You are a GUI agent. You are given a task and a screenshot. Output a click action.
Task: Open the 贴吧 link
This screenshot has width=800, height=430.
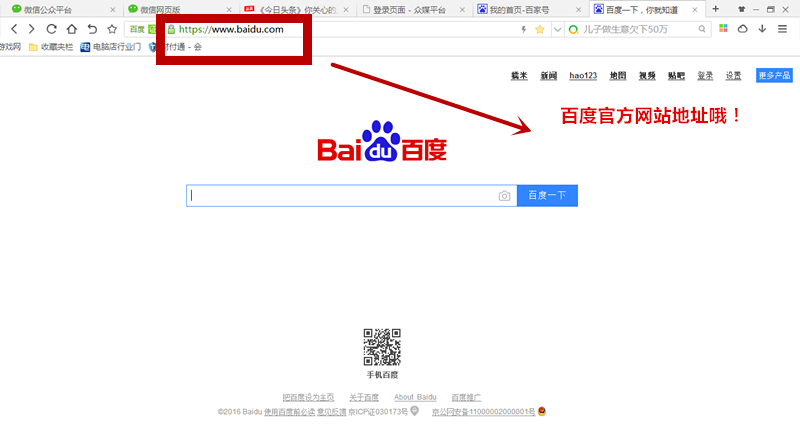click(x=676, y=75)
